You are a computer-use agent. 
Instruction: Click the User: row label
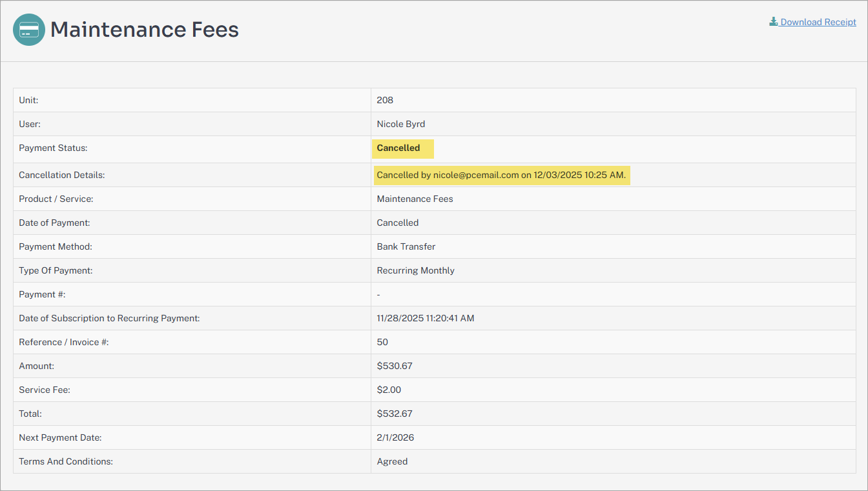coord(30,124)
